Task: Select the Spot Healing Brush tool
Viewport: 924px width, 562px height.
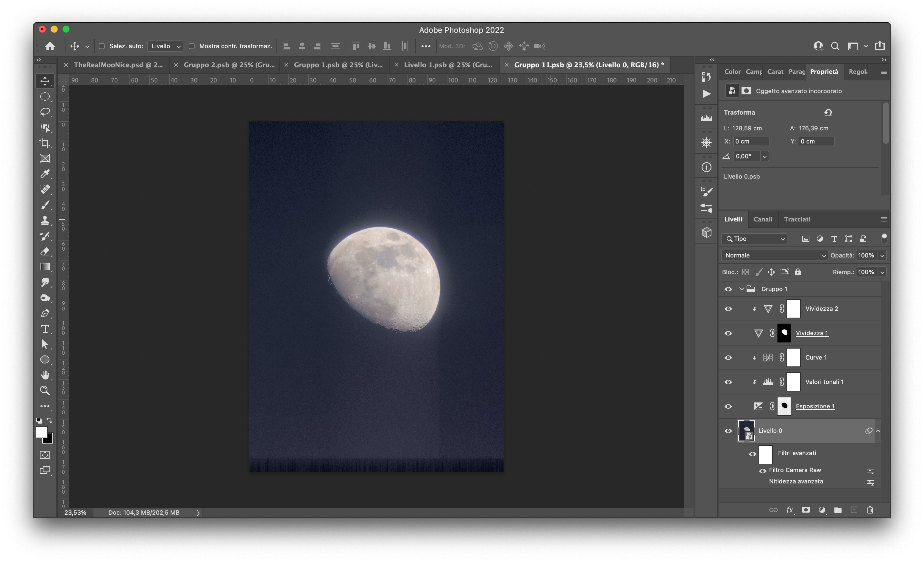Action: point(45,189)
